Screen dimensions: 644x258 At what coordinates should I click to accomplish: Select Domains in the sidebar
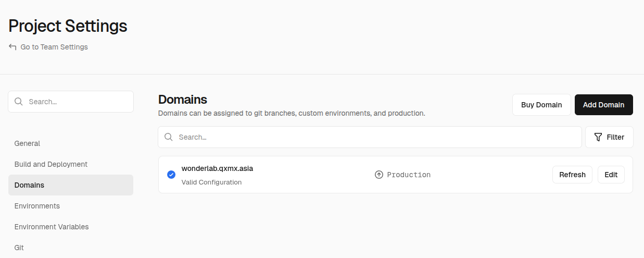click(71, 185)
